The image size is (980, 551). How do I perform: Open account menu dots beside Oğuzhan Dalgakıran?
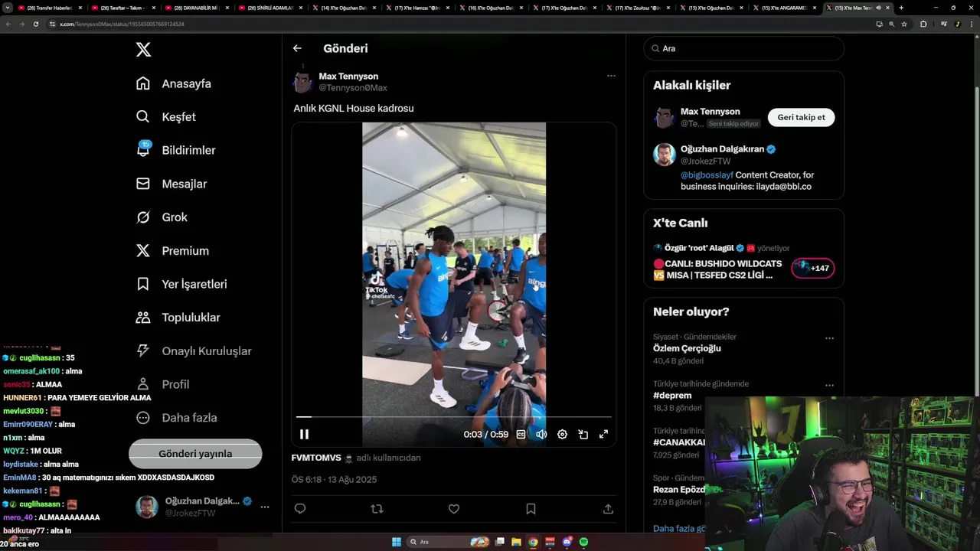click(x=265, y=507)
